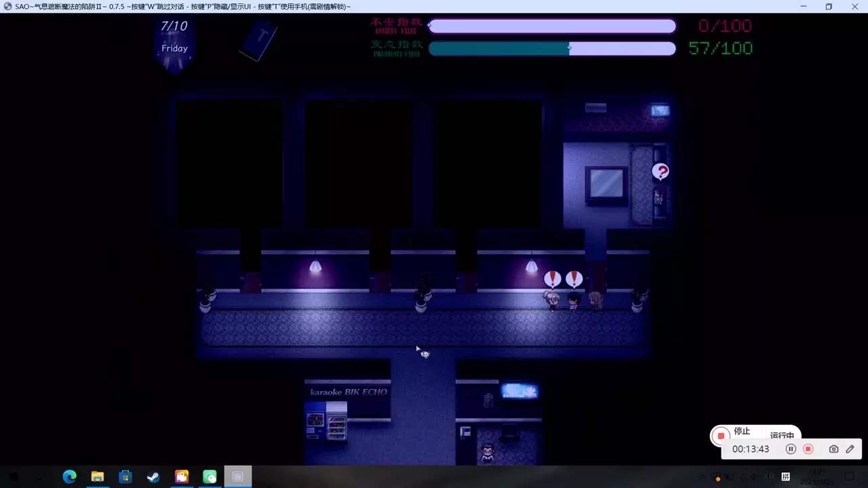
Task: Click the 7/10 Friday date badge
Action: click(x=174, y=42)
